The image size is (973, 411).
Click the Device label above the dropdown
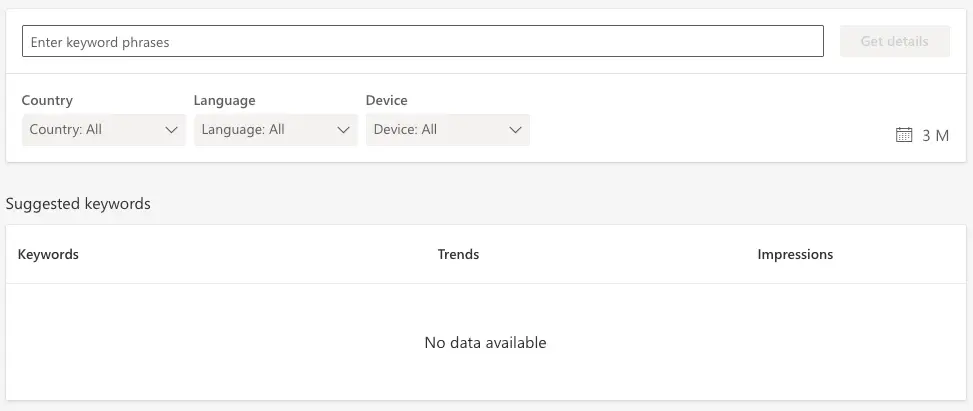(x=387, y=100)
